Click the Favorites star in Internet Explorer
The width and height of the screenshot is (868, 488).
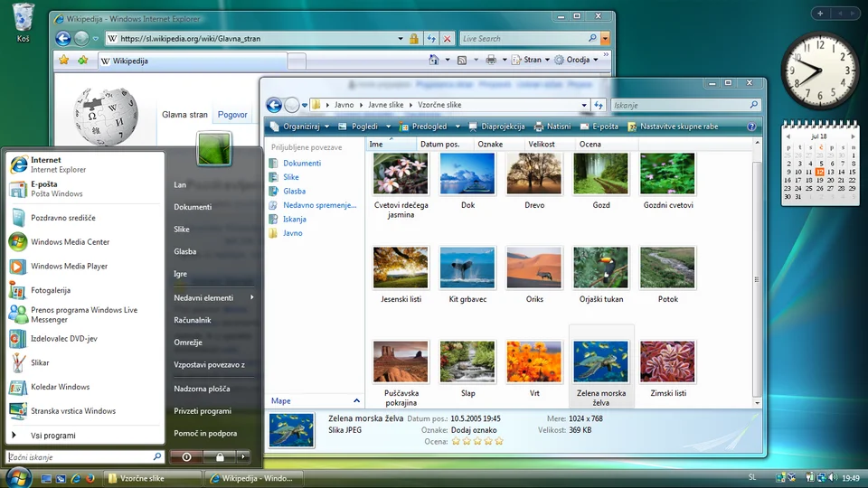coord(64,61)
